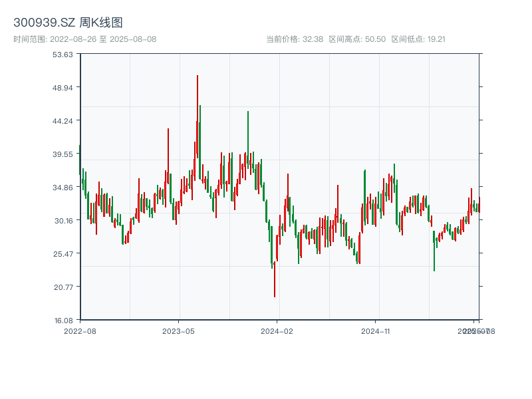
Task: Select the 2024-11 x-axis date label
Action: click(x=376, y=331)
